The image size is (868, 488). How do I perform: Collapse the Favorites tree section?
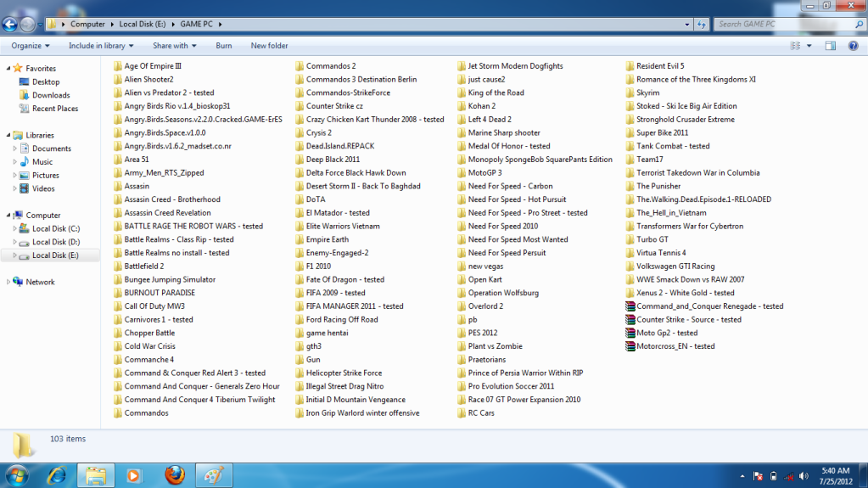(x=8, y=68)
